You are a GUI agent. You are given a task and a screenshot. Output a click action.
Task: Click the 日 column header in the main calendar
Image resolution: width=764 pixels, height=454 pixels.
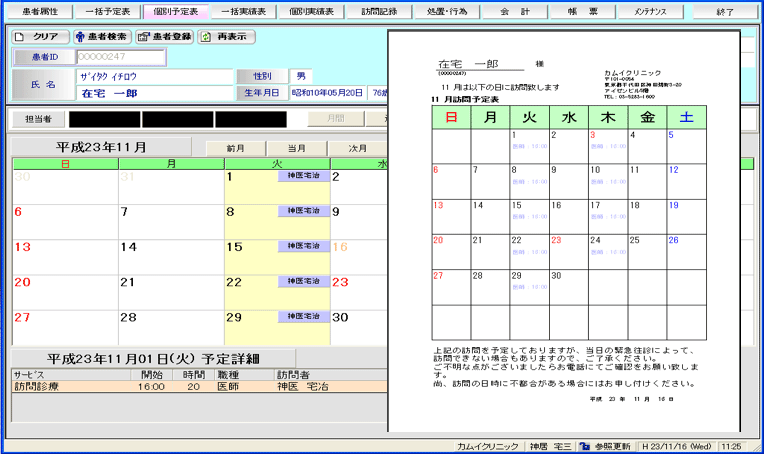click(65, 164)
